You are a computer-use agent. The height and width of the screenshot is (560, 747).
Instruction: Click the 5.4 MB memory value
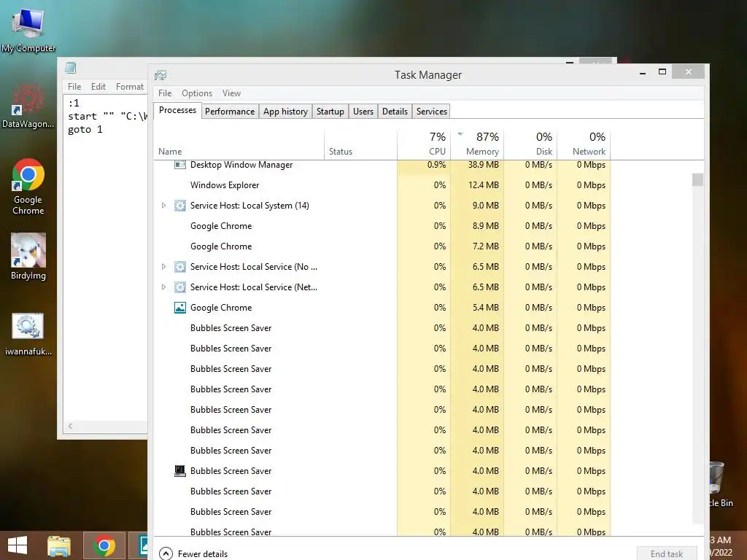click(x=485, y=308)
